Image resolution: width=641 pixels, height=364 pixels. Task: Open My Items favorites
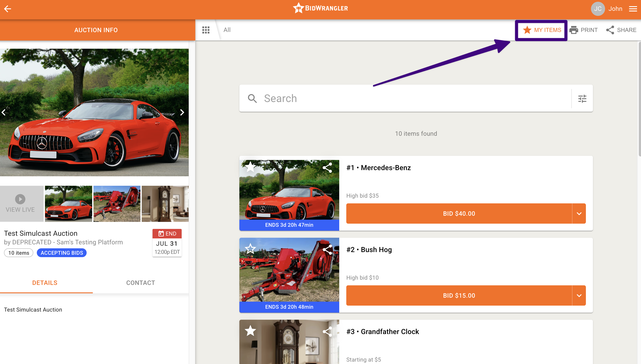(542, 30)
